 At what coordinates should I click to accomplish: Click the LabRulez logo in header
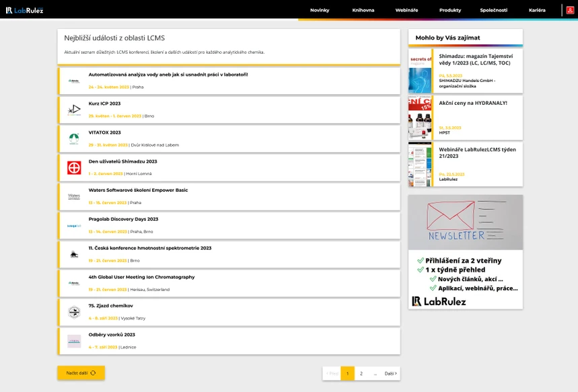click(x=24, y=10)
